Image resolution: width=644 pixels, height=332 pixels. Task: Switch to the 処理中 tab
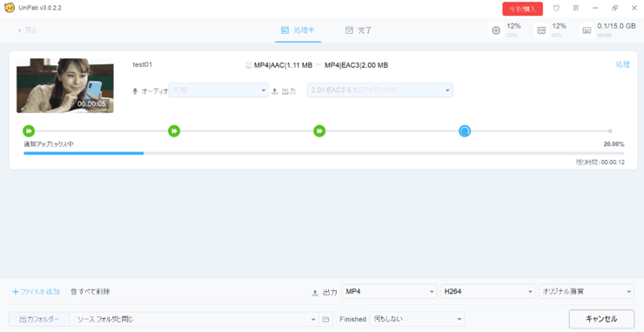coord(299,30)
